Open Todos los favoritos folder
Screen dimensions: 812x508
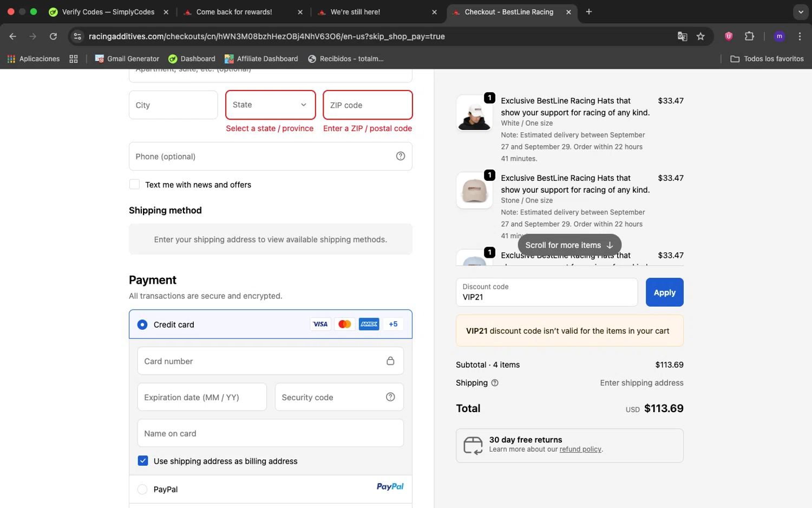(x=767, y=58)
